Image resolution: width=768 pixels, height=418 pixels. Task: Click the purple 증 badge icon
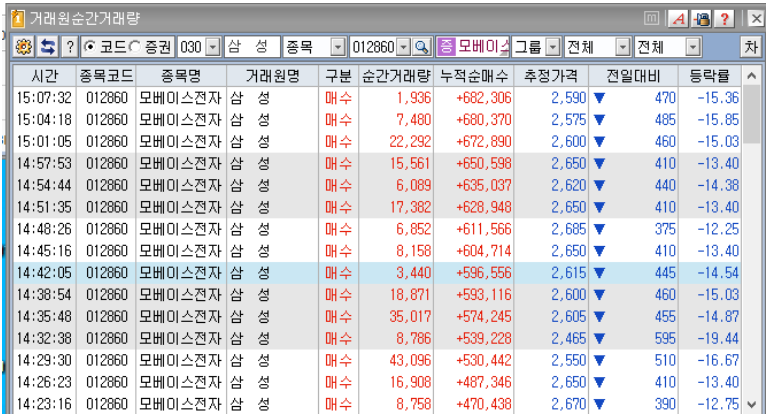point(445,47)
